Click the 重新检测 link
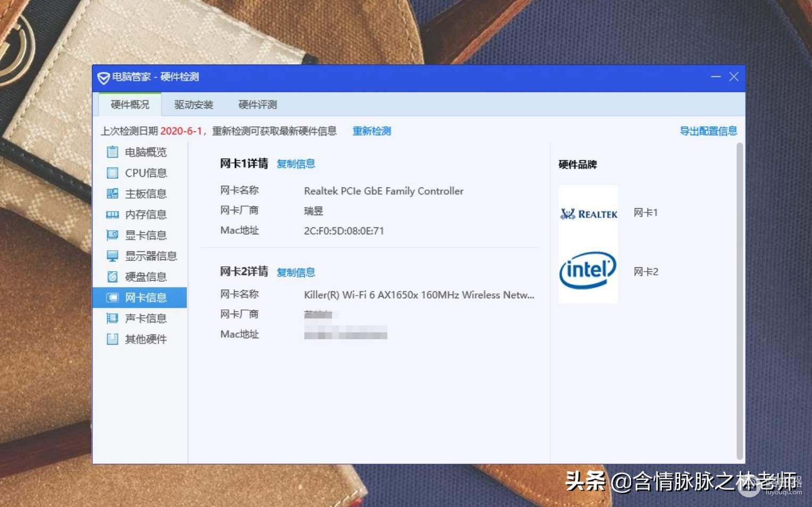 [372, 131]
